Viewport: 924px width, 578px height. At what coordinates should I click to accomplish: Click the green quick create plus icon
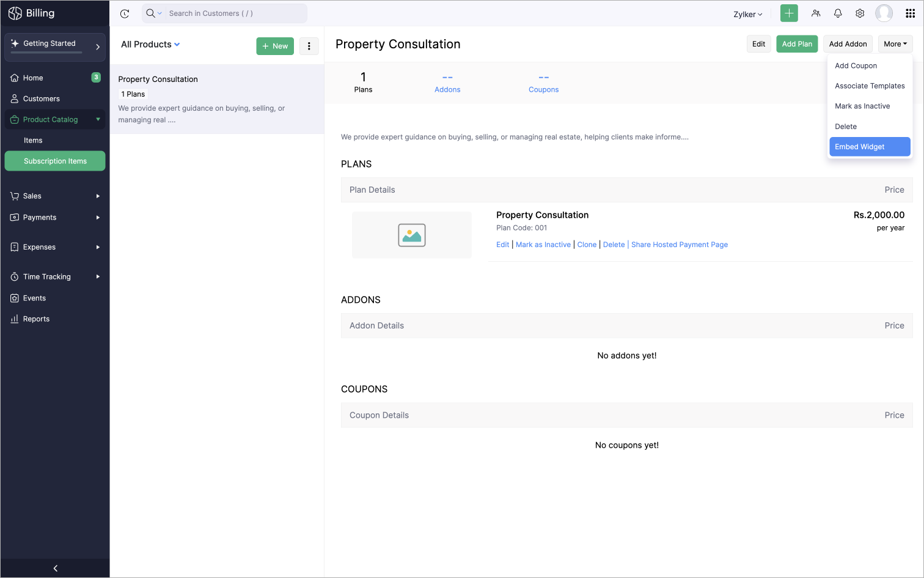pyautogui.click(x=789, y=13)
